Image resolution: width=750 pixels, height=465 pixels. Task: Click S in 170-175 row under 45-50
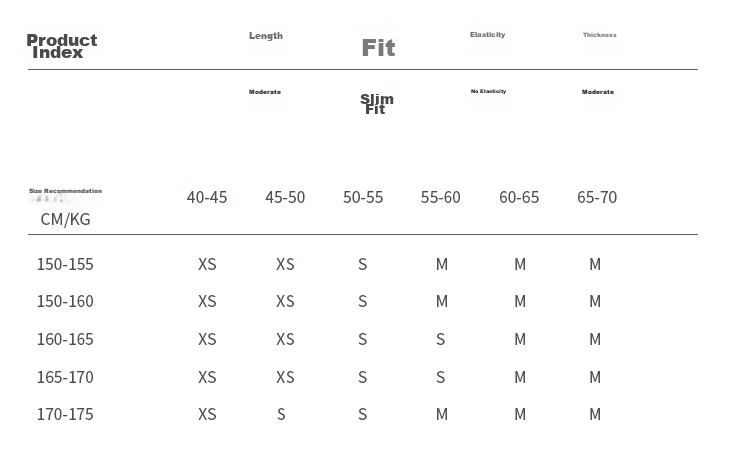click(281, 414)
